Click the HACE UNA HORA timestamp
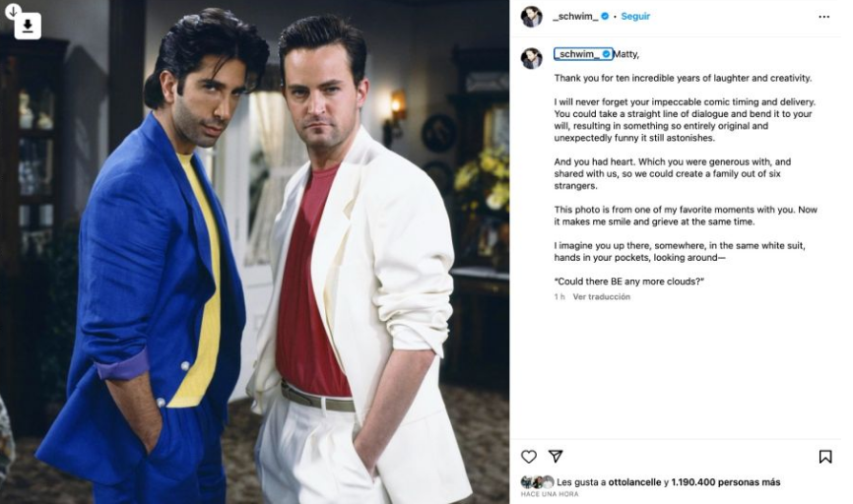 (x=550, y=494)
